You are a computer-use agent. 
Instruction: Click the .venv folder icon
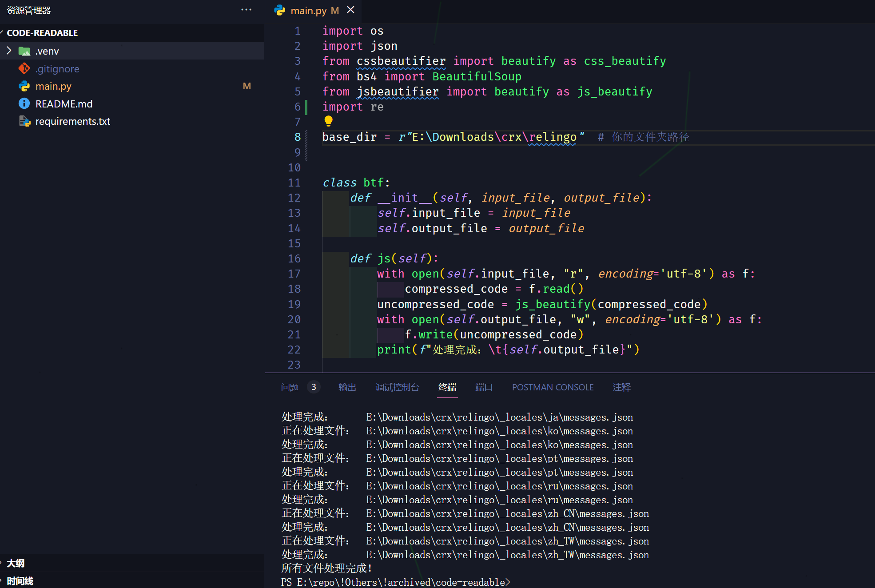click(x=24, y=51)
